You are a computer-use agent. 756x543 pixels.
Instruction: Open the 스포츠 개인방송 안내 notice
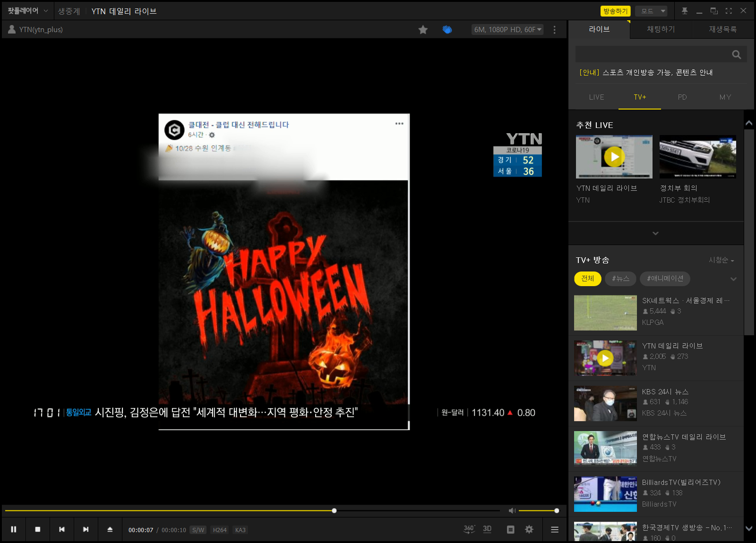click(646, 72)
